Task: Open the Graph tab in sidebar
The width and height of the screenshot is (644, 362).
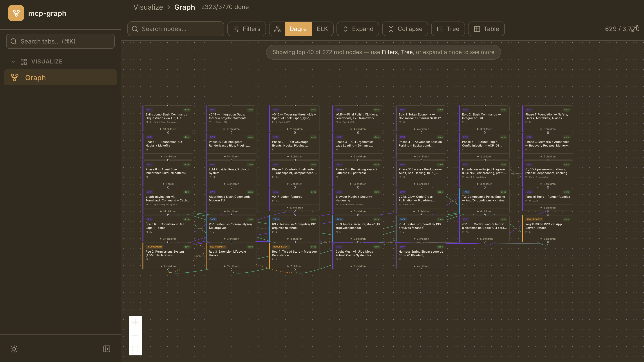Action: pos(60,78)
